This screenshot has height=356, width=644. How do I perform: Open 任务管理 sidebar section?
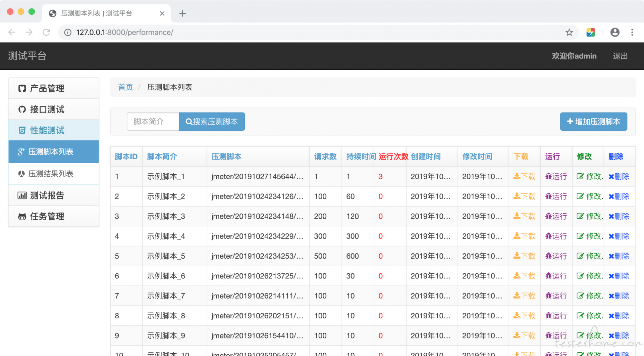click(x=54, y=216)
